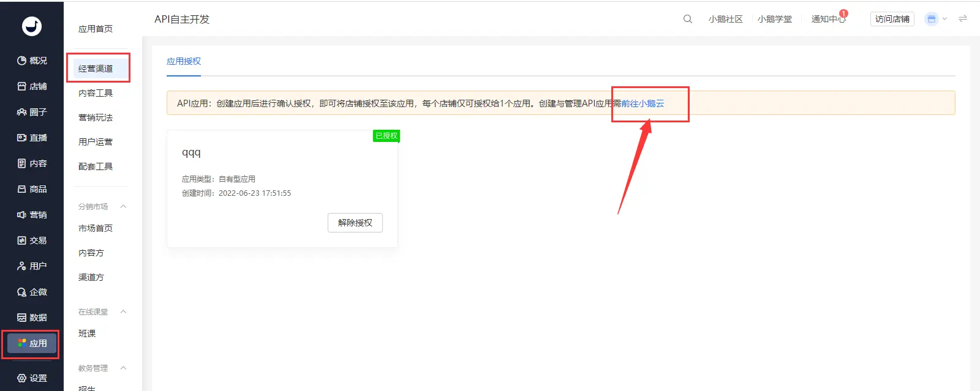
Task: Collapse the 分销市场 group
Action: click(123, 206)
